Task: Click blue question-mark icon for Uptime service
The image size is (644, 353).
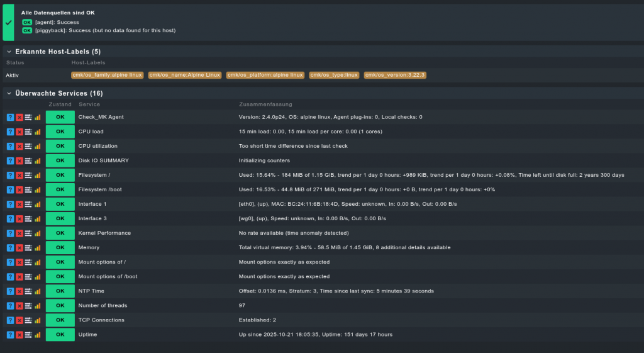Action: coord(10,334)
